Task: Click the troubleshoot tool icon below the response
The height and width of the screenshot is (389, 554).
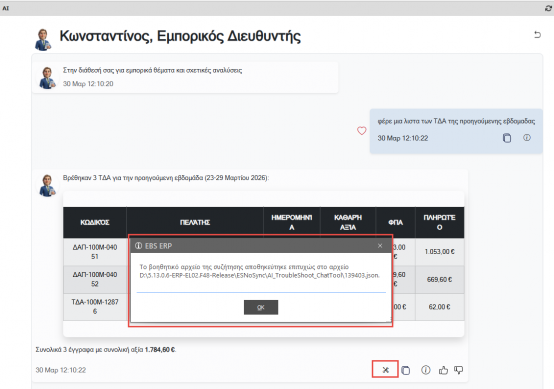Action: click(x=385, y=370)
